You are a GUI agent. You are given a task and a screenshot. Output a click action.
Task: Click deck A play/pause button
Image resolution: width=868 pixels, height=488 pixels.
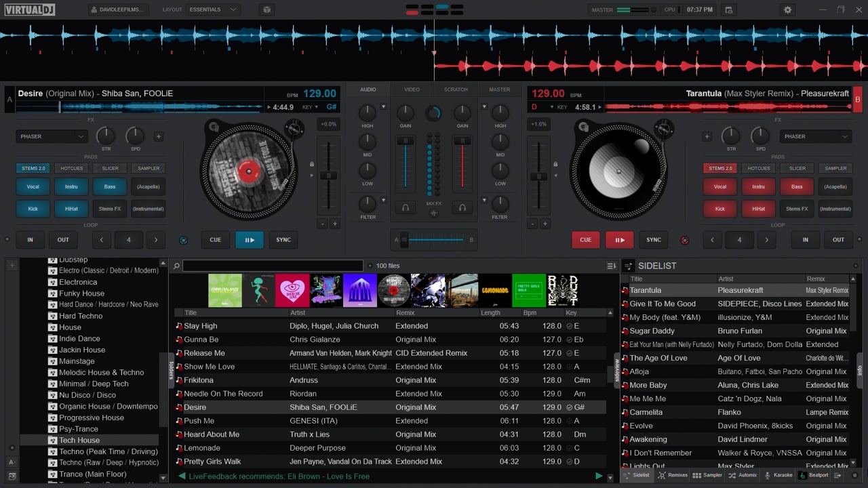250,240
